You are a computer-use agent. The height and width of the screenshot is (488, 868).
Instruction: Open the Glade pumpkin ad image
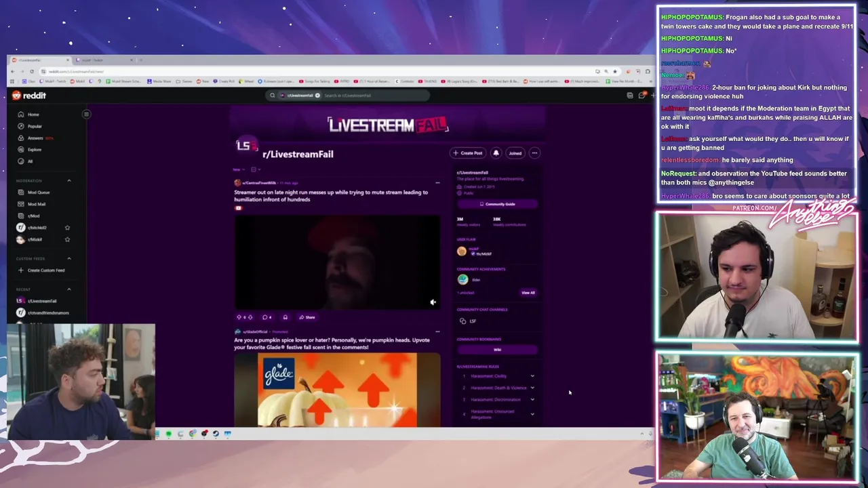coord(338,390)
